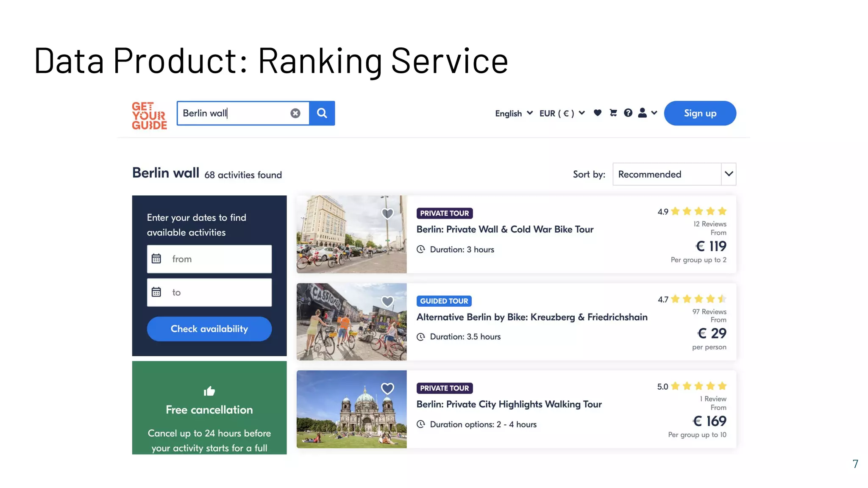Click the Per group up to 10 text
This screenshot has height=488, width=868.
[x=697, y=435]
